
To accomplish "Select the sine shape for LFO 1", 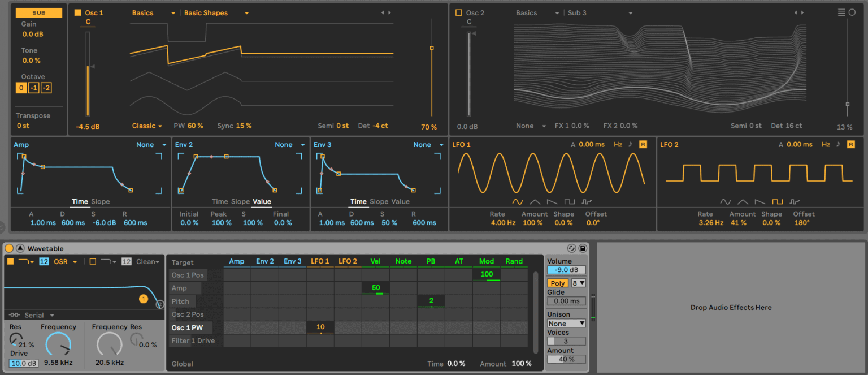I will tap(519, 201).
